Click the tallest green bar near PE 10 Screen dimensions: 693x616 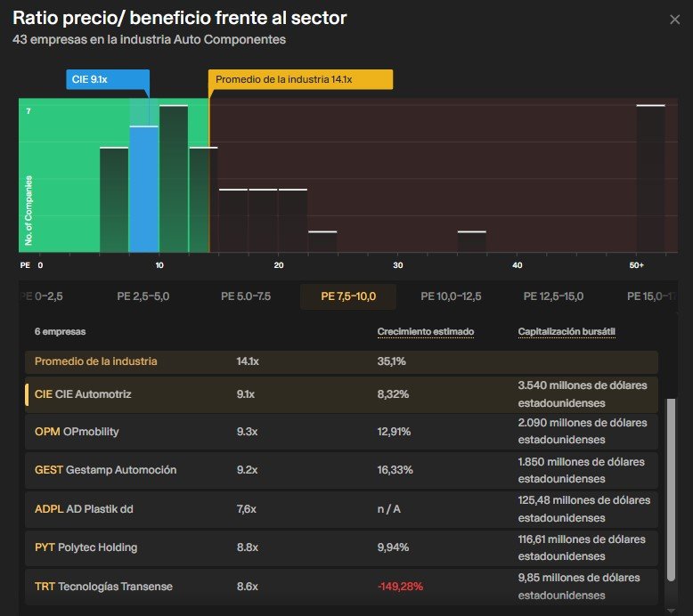[x=174, y=178]
